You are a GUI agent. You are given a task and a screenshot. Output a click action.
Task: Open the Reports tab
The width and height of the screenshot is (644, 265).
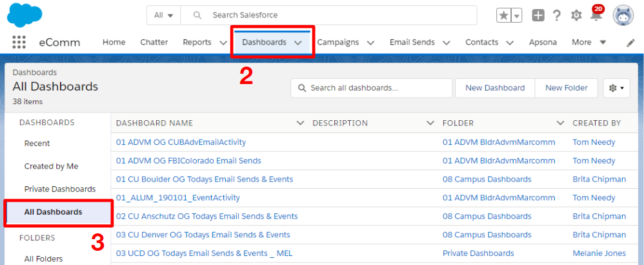pos(197,42)
